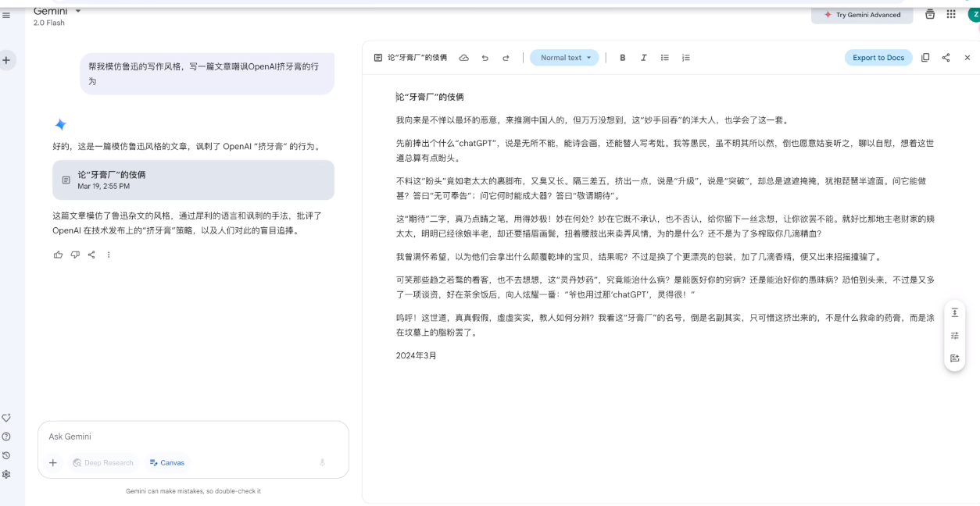Screen dimensions: 980x506
Task: Close the canvas panel
Action: click(x=967, y=58)
